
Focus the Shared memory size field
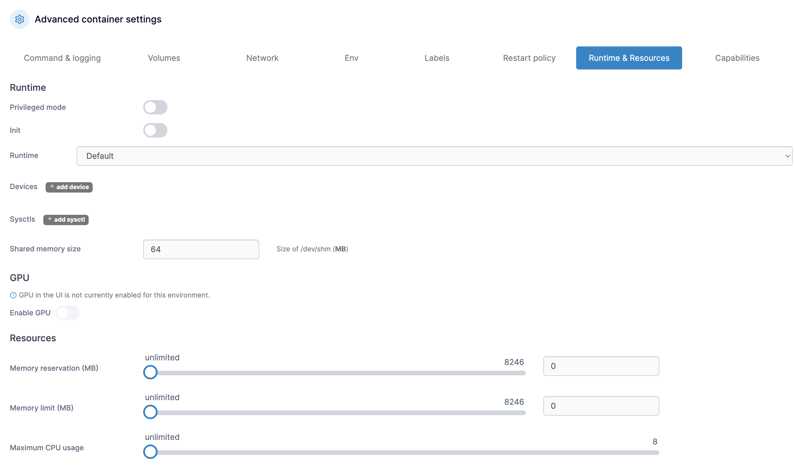tap(201, 249)
